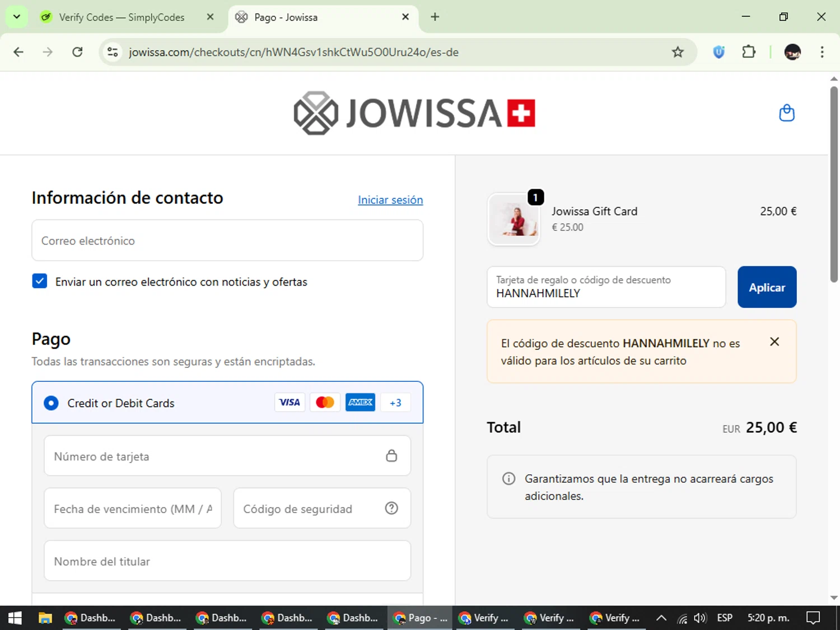Close the Verify Codes — SimplyCodes tab
This screenshot has height=630, width=840.
[x=210, y=17]
